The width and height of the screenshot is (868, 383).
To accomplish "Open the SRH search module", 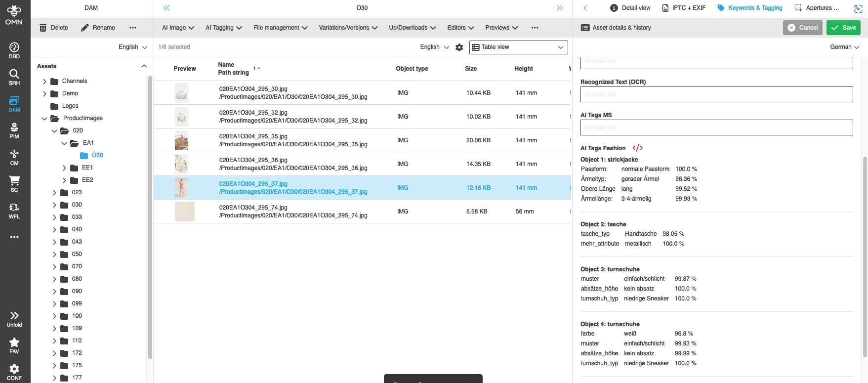I will tap(14, 77).
